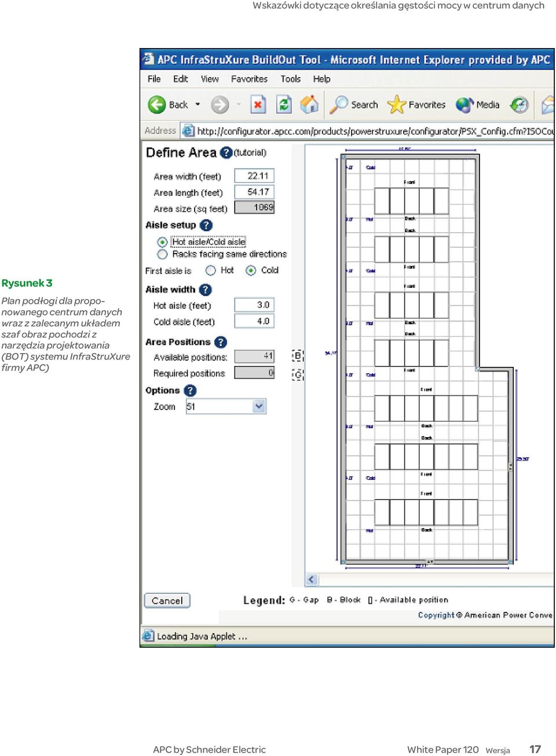Click the Forward arrow icon
This screenshot has height=756, width=556.
pyautogui.click(x=220, y=105)
